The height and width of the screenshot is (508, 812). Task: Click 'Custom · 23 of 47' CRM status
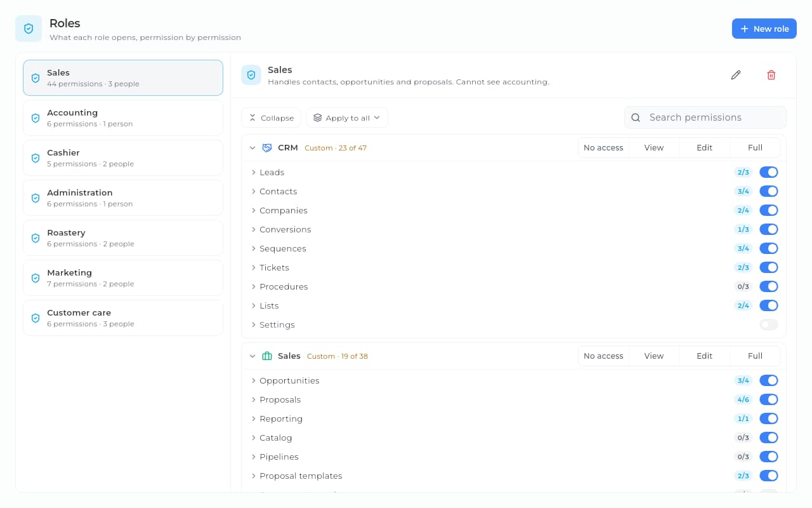tap(336, 148)
